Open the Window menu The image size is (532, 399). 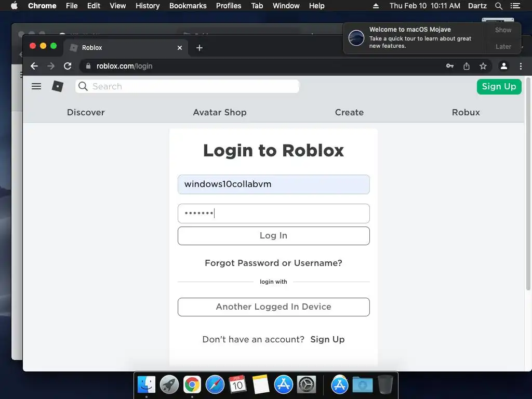pos(286,6)
